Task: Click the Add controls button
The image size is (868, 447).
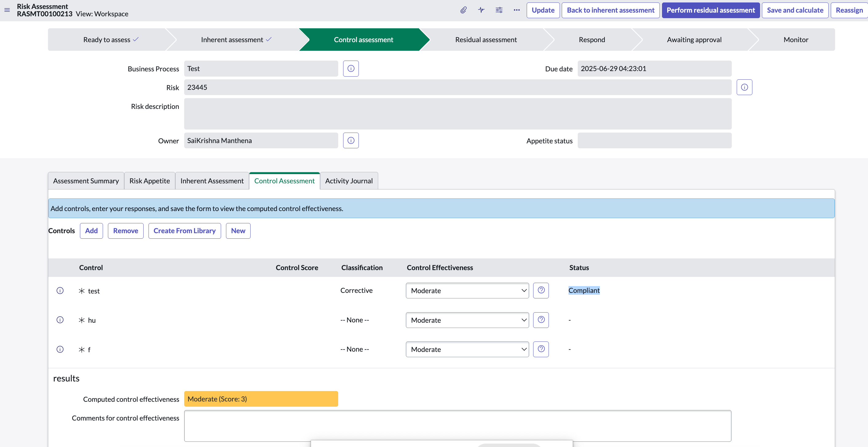Action: coord(91,231)
